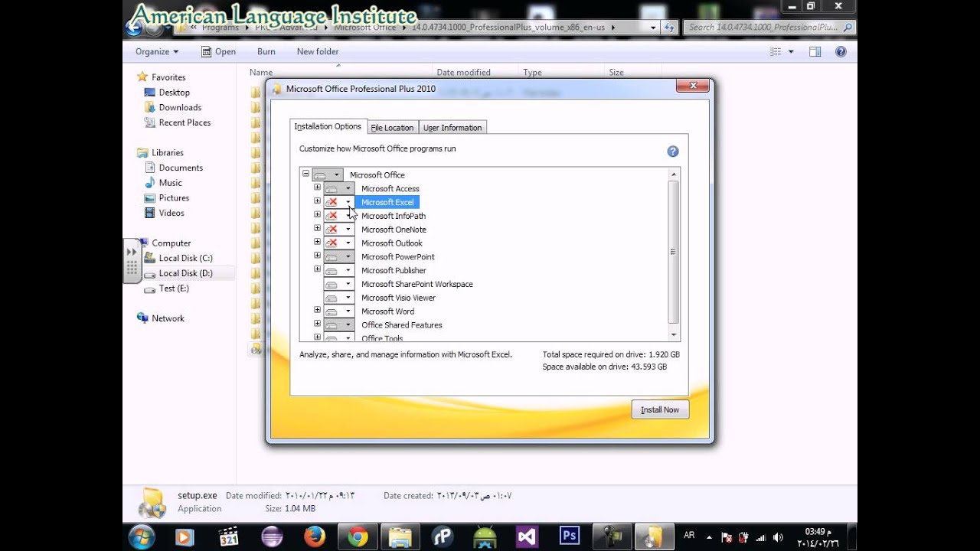
Task: Open the Microsoft Publisher install option dropdown
Action: (339, 270)
